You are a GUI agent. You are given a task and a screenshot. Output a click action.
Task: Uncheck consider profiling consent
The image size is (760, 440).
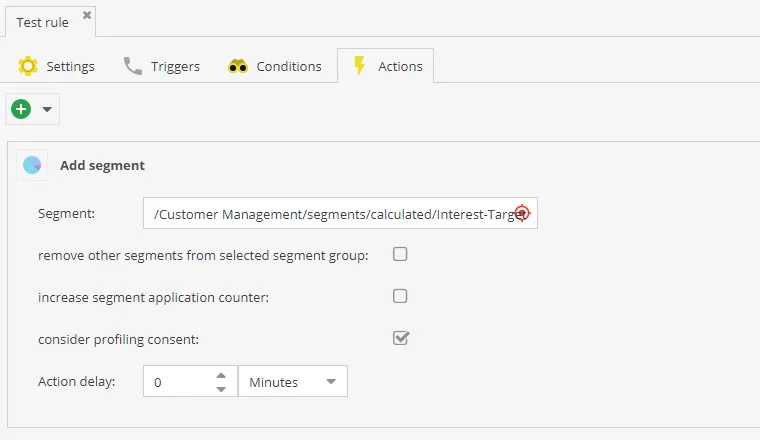click(x=400, y=338)
